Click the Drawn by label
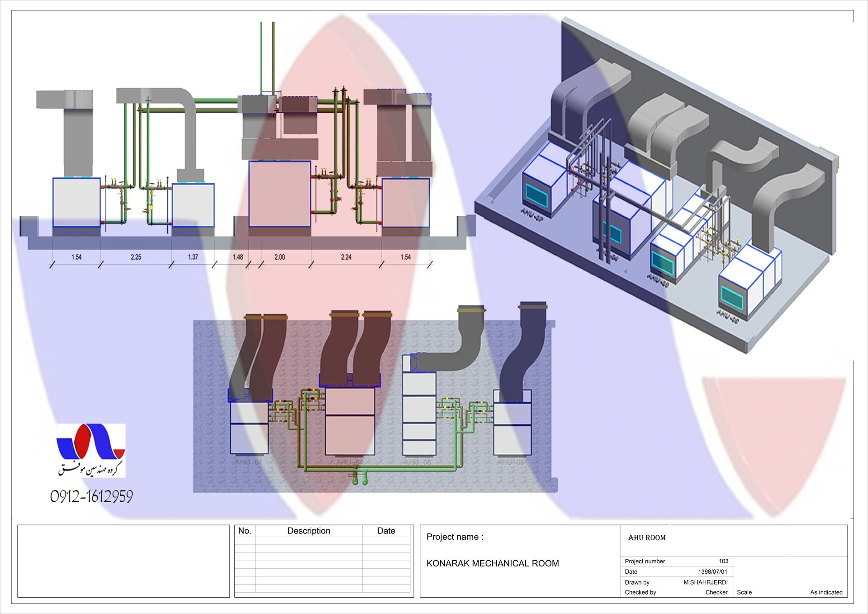The height and width of the screenshot is (614, 868). coord(637,582)
